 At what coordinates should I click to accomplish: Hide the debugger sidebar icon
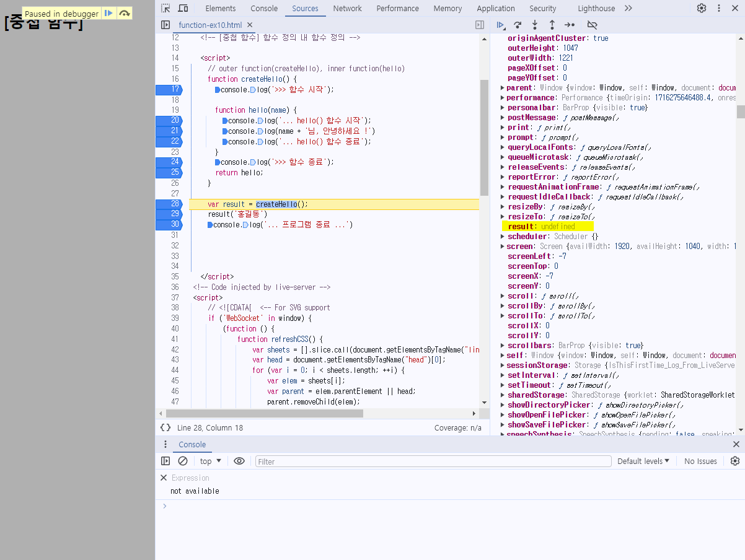point(480,25)
